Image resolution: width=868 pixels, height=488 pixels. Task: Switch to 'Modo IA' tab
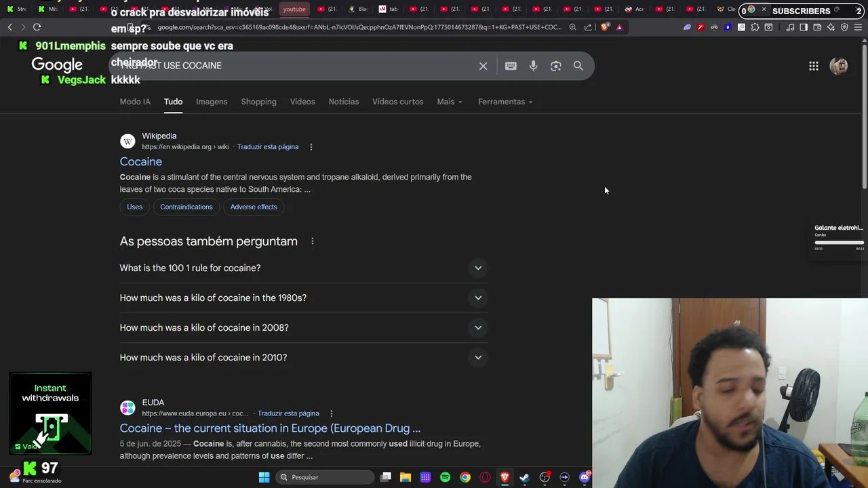[x=135, y=102]
